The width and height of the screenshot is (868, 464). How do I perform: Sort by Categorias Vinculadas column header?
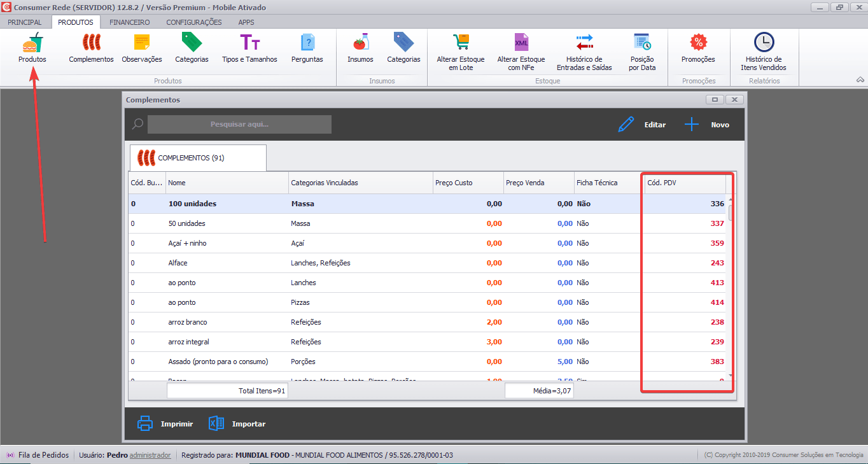(x=361, y=183)
